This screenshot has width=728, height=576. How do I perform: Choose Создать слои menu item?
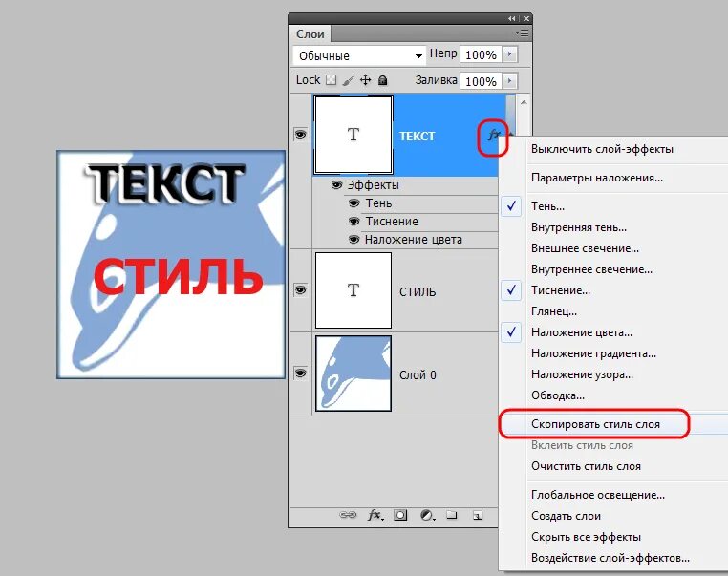(566, 516)
